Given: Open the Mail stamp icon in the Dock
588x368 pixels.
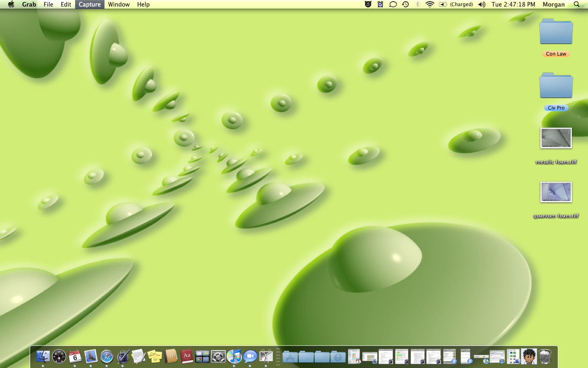Looking at the screenshot, I should tap(91, 357).
